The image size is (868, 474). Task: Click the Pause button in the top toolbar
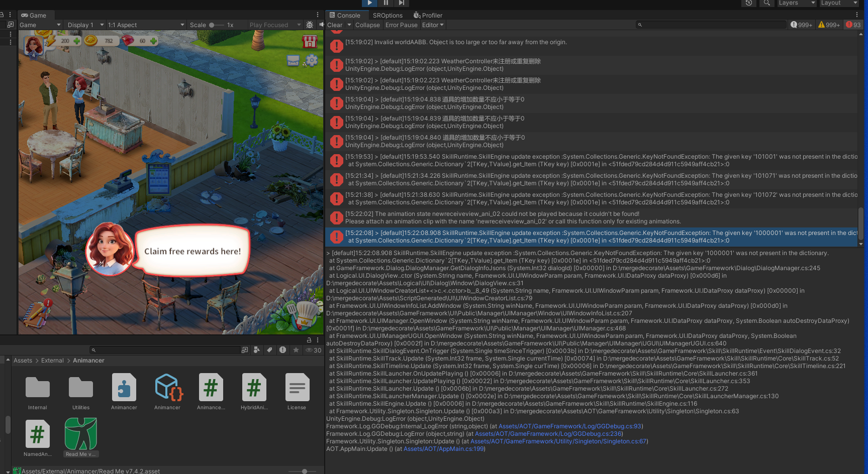pyautogui.click(x=385, y=3)
